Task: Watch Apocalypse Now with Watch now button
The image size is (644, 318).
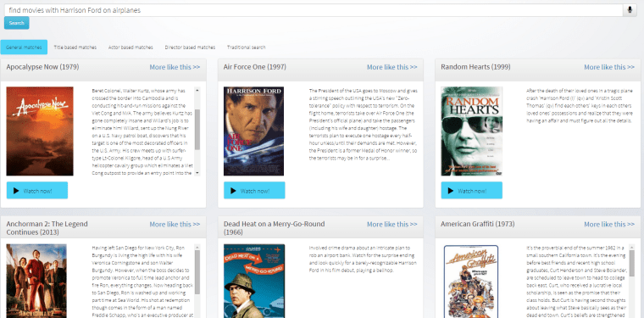Action: coord(37,191)
